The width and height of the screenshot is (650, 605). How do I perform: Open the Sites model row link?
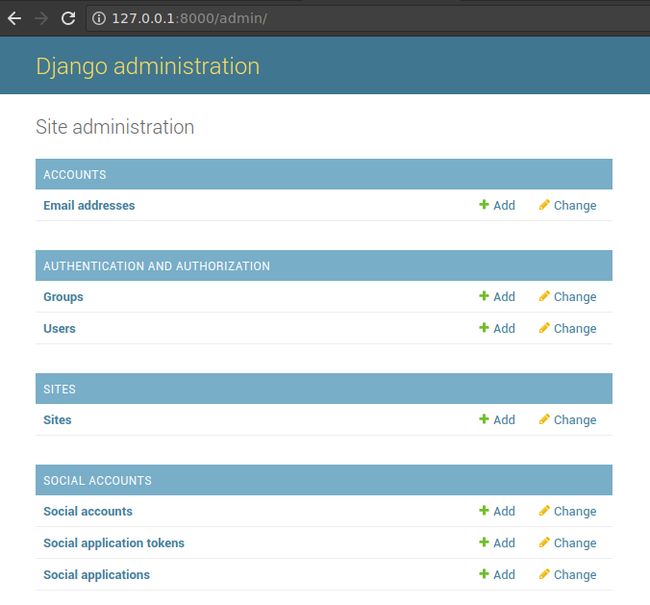(x=57, y=420)
